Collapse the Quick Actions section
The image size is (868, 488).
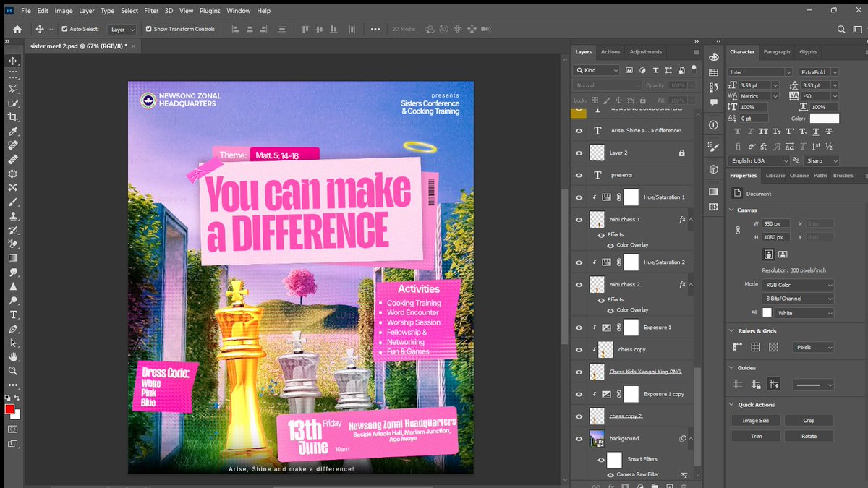[731, 405]
